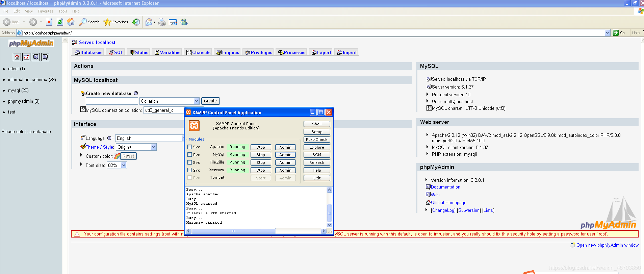Open the Tools menu
644x274 pixels.
coord(63,11)
